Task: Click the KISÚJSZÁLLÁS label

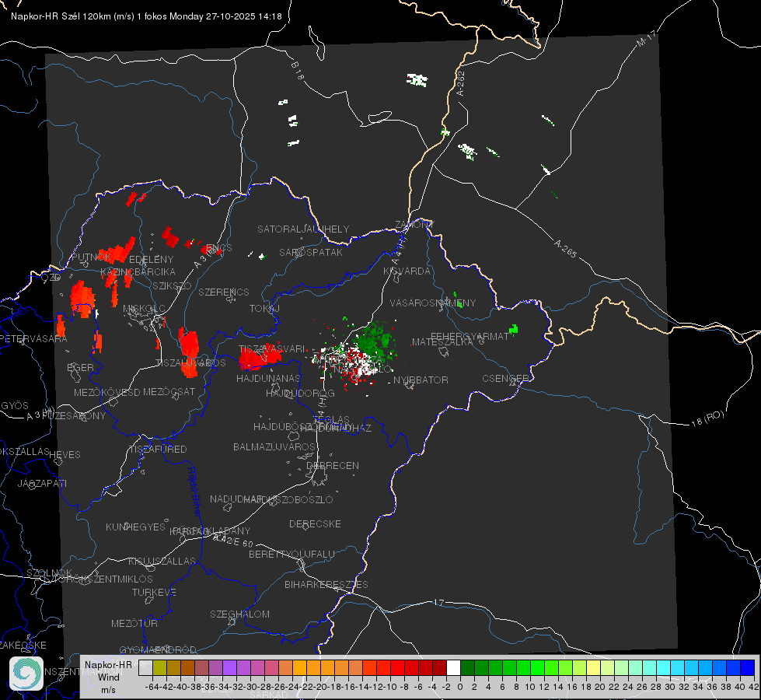Action: (x=162, y=561)
